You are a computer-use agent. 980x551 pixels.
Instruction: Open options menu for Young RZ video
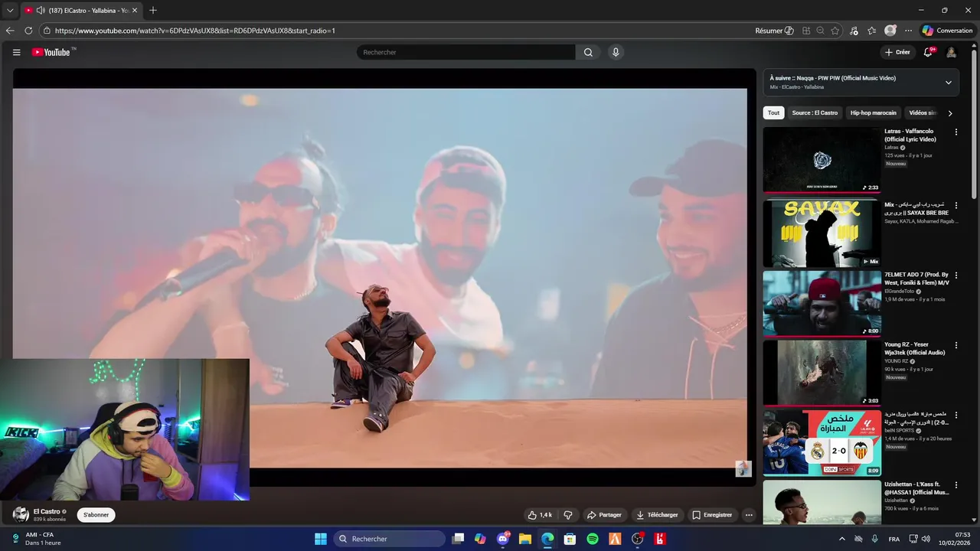[955, 345]
